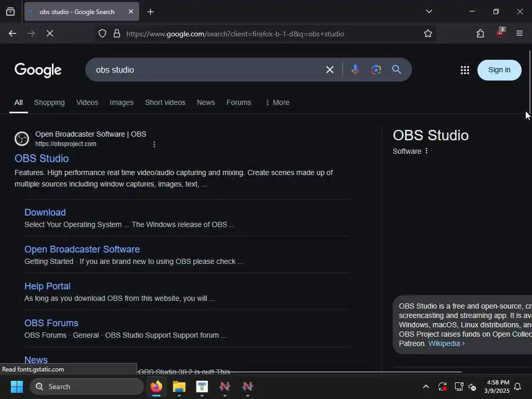Clear the Google search box text
This screenshot has height=399, width=532.
tap(329, 70)
